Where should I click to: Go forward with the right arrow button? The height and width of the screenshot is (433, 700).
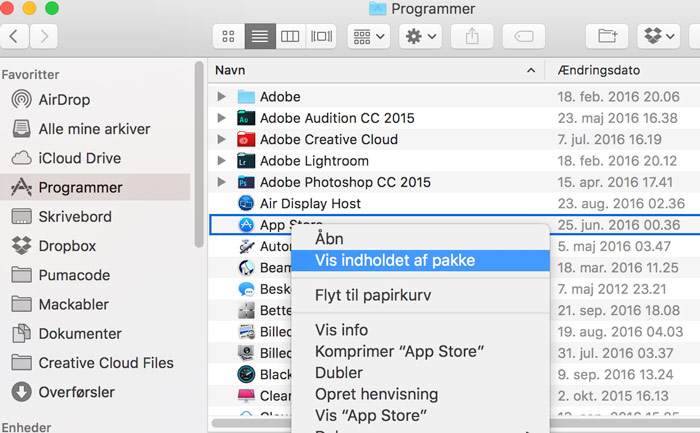click(44, 36)
